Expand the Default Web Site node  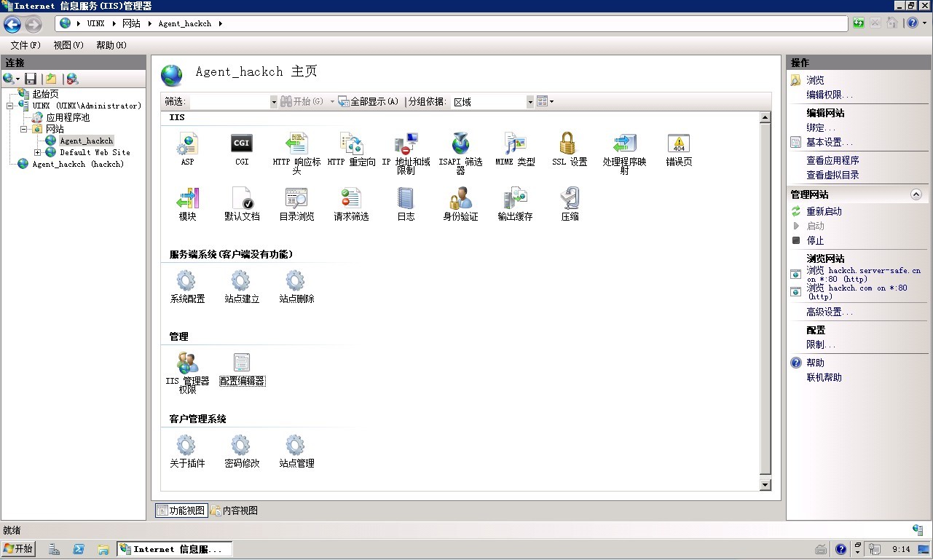point(38,152)
